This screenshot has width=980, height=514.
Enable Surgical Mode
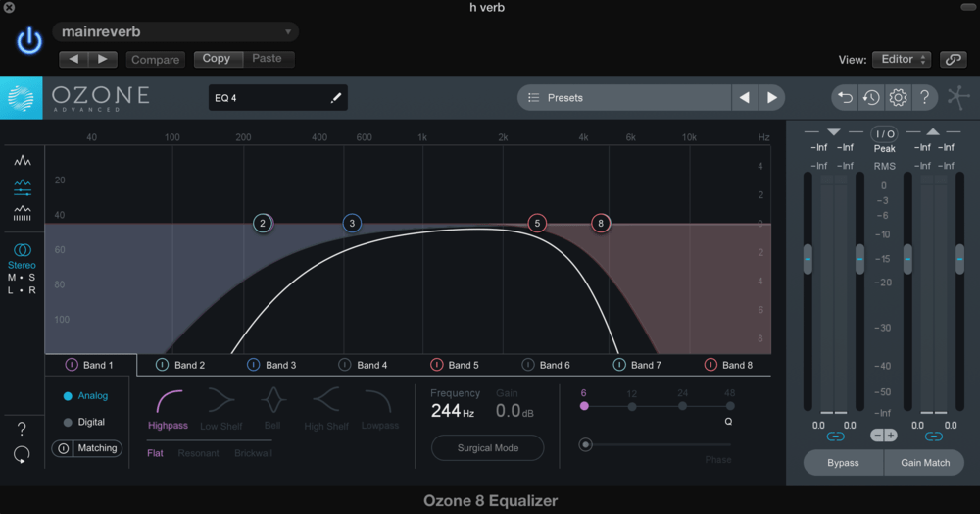487,447
